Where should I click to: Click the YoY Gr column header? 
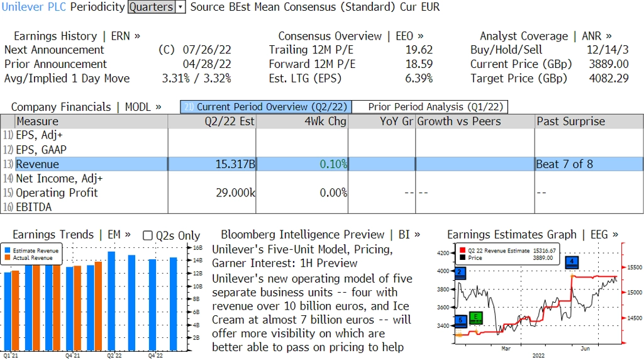pyautogui.click(x=382, y=121)
